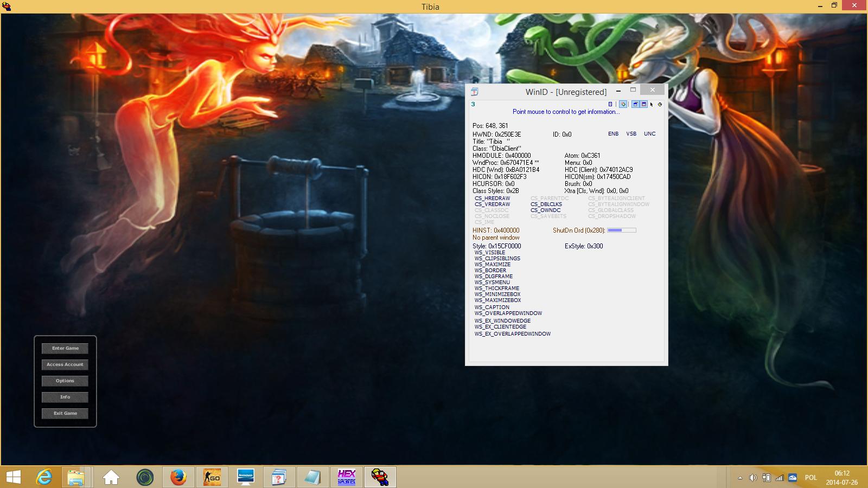
Task: Toggle the crosshair target tool in WinID
Action: 623,104
